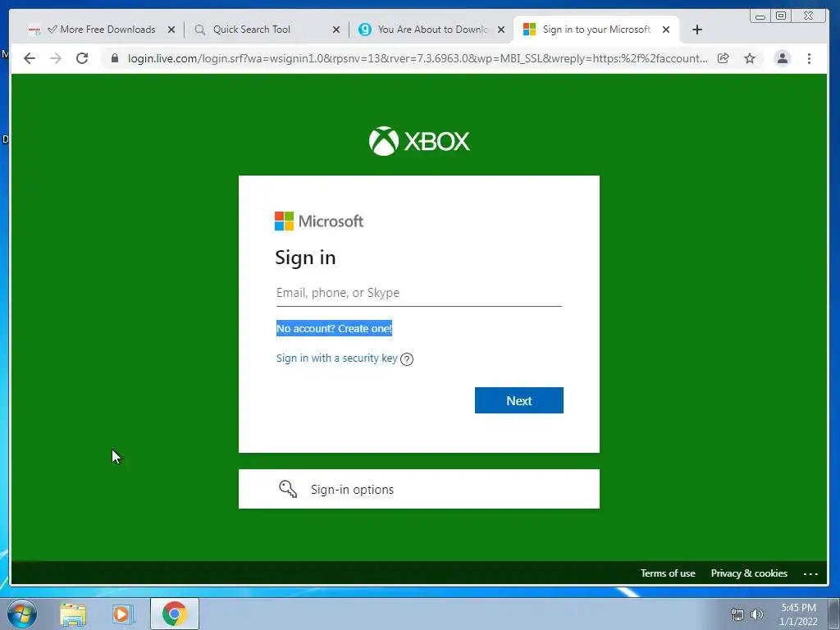Click the Next button

click(x=519, y=400)
